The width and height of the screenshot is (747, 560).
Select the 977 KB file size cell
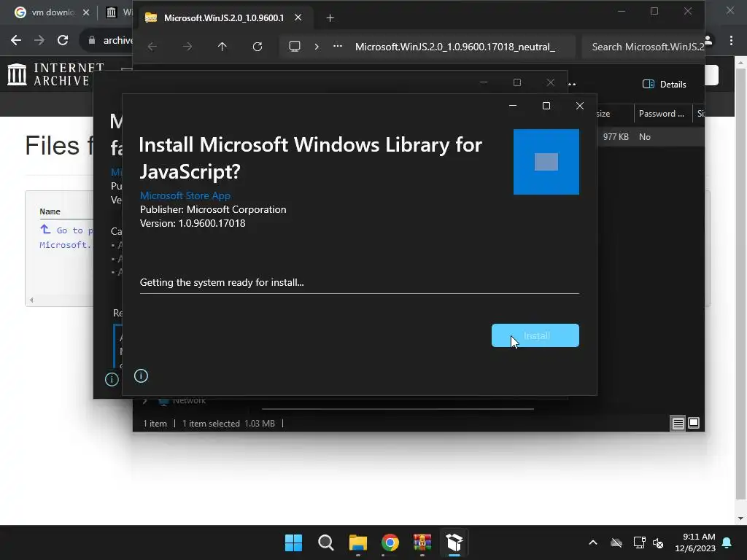coord(616,136)
